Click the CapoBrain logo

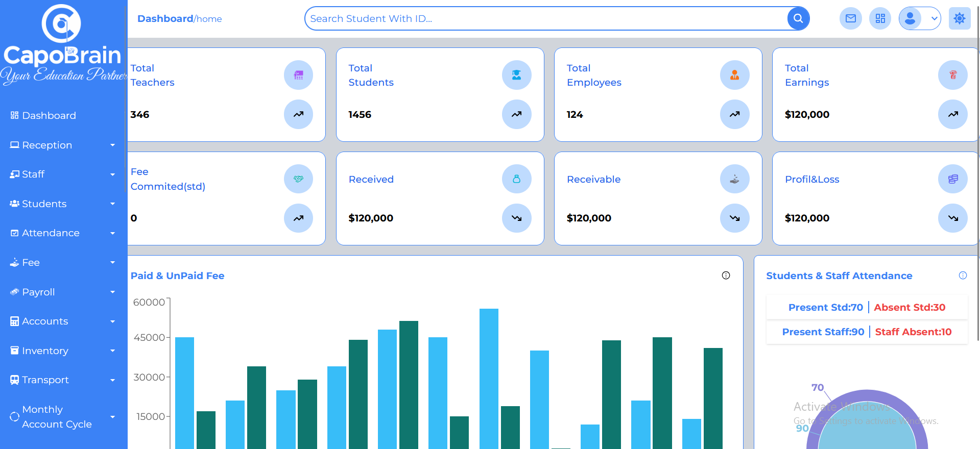63,45
